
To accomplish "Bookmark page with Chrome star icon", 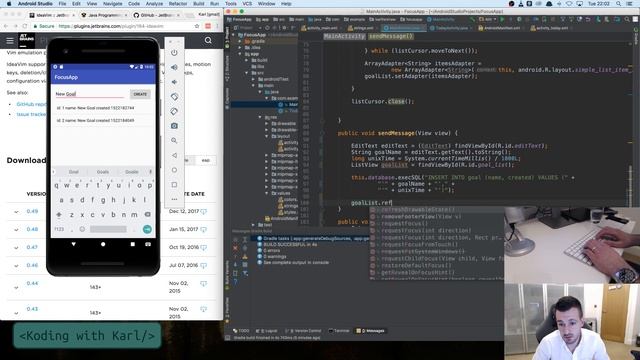I will [197, 26].
